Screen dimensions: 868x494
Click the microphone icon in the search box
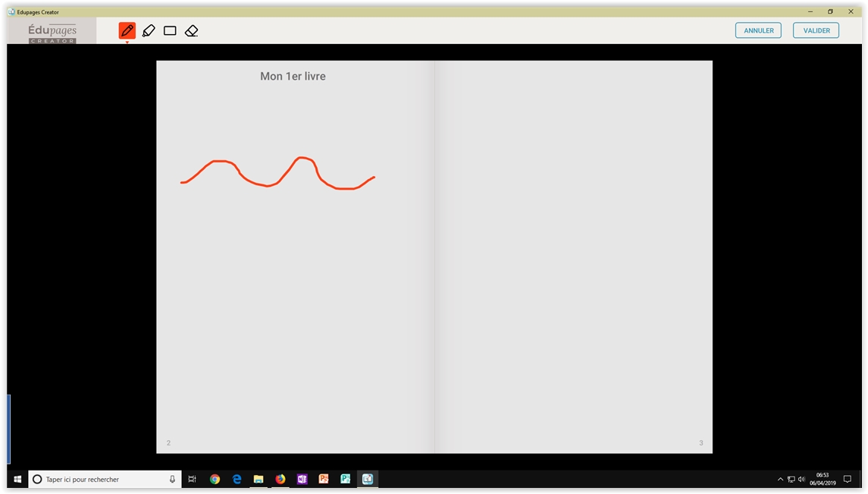[x=172, y=480]
